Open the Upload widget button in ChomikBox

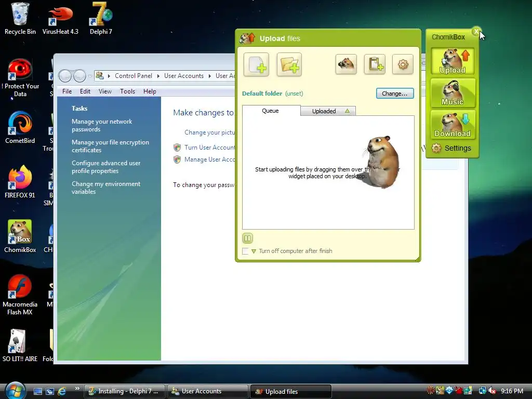click(x=453, y=61)
